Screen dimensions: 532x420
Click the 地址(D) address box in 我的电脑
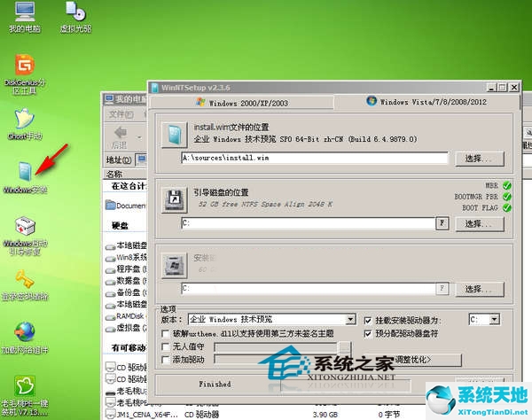pos(141,159)
